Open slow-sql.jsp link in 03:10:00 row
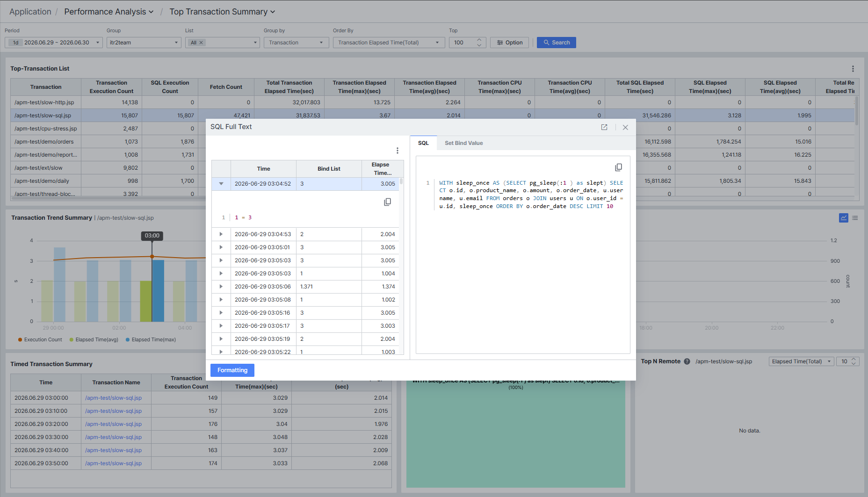The width and height of the screenshot is (868, 497). (113, 411)
